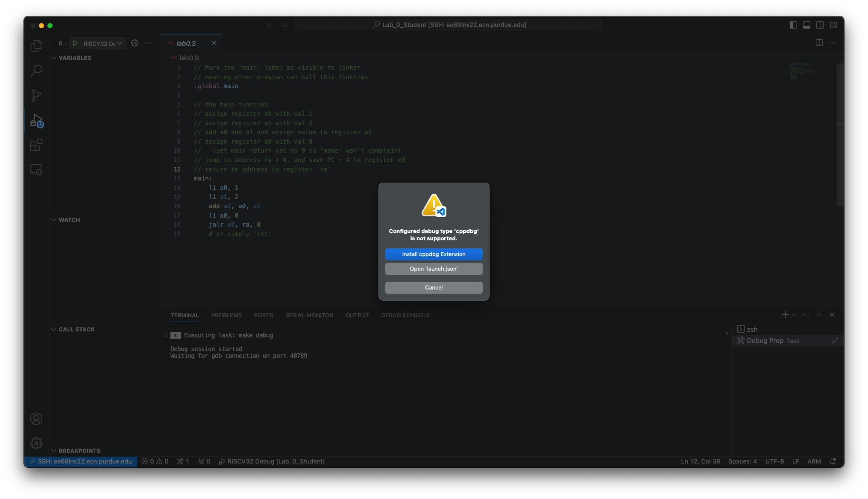The width and height of the screenshot is (868, 499).
Task: Switch to the PROBLEMS panel tab
Action: [x=226, y=315]
